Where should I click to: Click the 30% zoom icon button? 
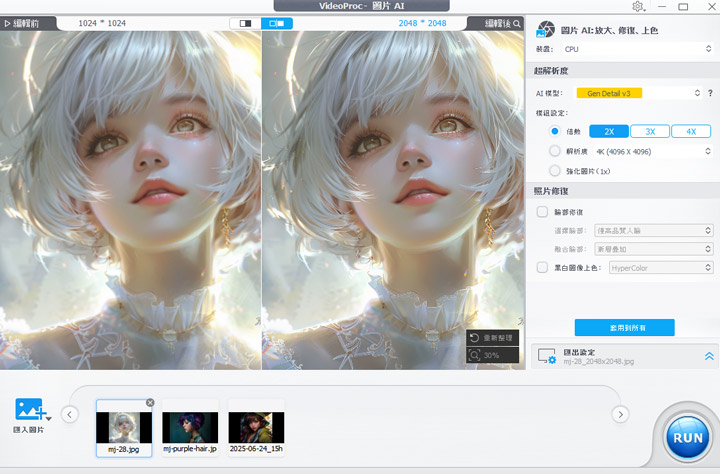(475, 355)
